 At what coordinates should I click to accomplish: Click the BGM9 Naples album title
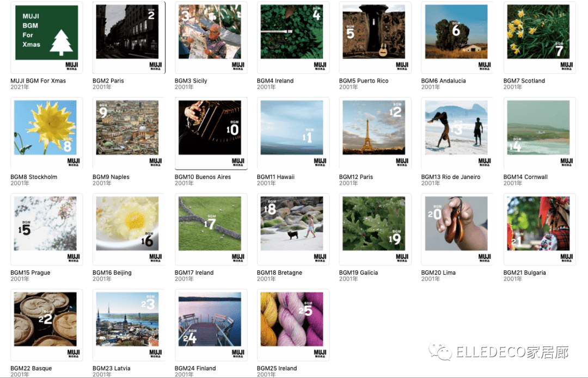tap(111, 177)
